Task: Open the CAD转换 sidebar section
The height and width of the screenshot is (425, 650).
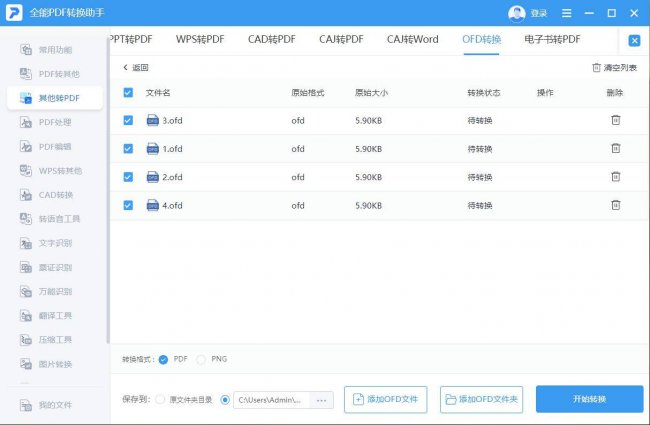Action: coord(55,195)
